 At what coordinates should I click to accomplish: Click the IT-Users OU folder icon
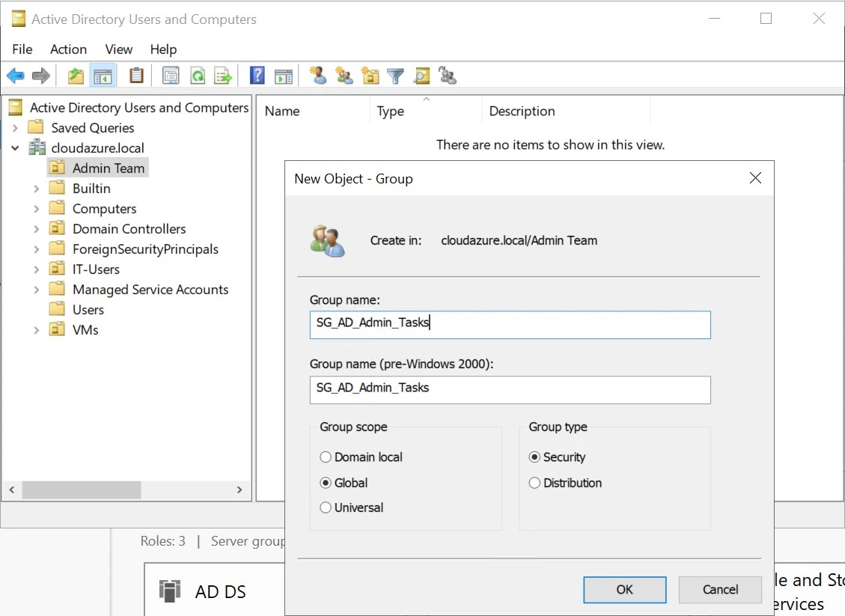coord(57,269)
